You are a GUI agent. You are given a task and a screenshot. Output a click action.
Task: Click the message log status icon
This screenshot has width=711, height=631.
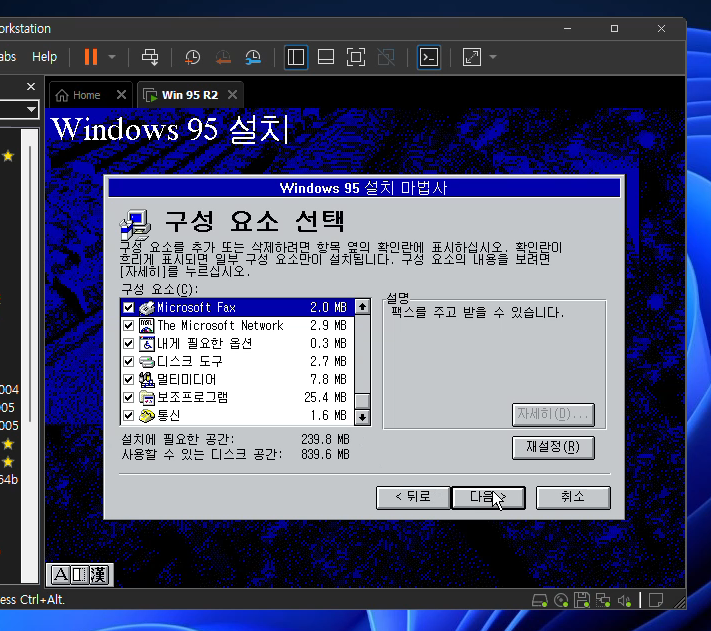tap(656, 601)
